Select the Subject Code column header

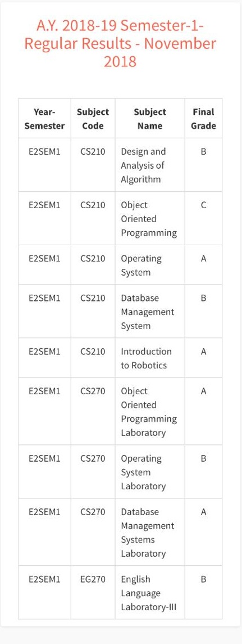93,119
